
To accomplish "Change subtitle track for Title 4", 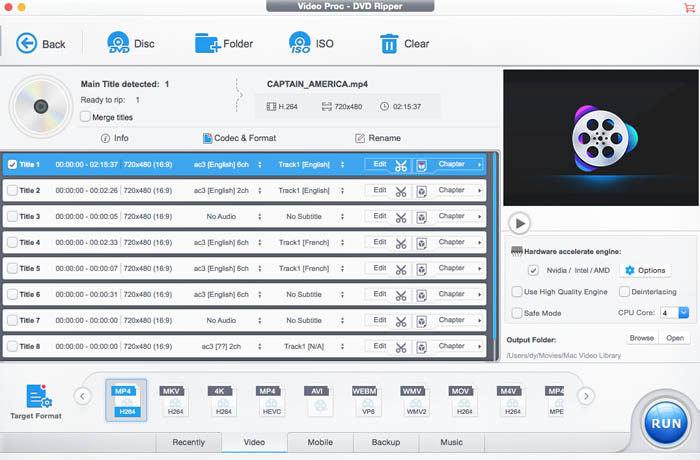I will coord(342,243).
